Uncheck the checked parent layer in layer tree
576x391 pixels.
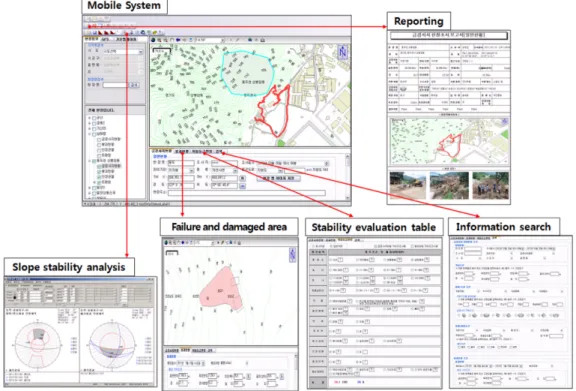pyautogui.click(x=94, y=161)
